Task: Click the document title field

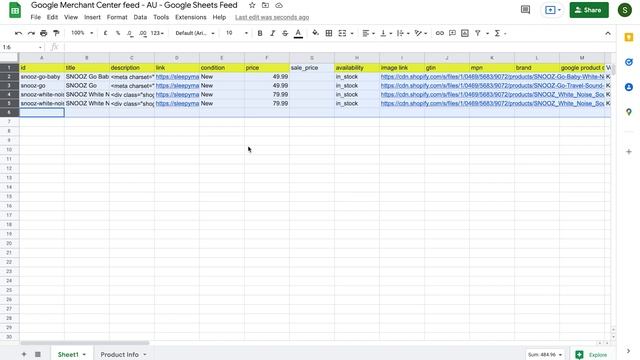Action: [134, 5]
